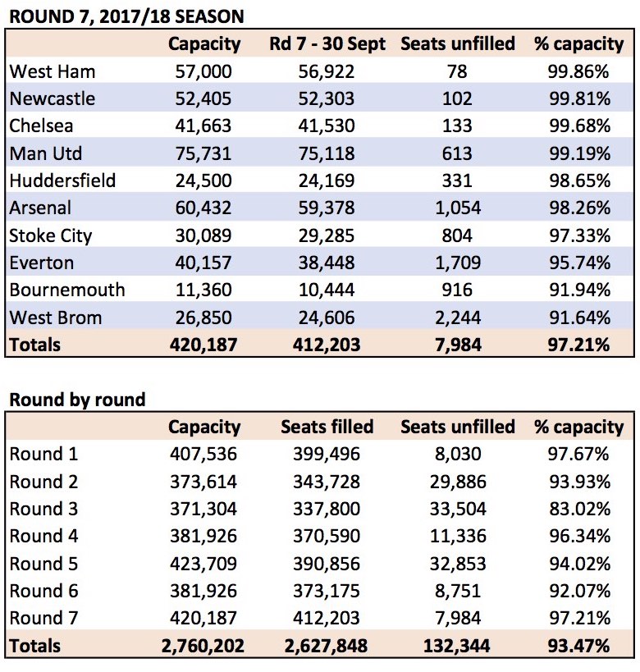Select the Seats filled column header

coord(327,427)
